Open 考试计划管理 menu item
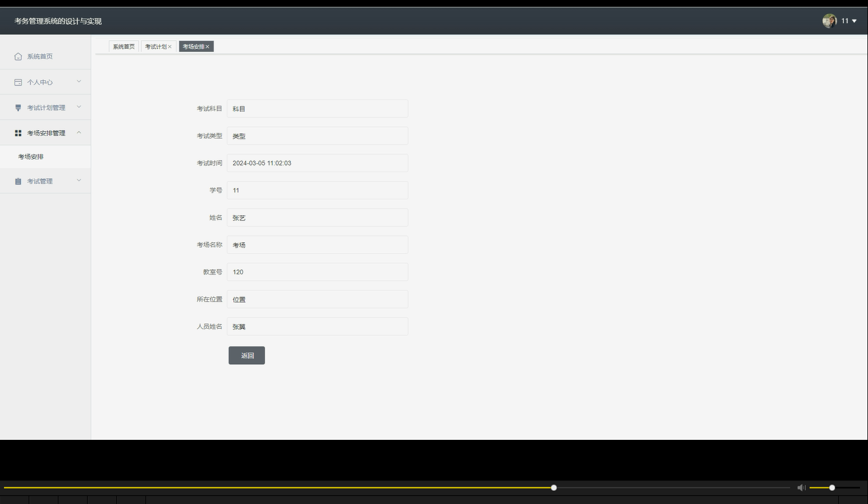868x504 pixels. 45,107
